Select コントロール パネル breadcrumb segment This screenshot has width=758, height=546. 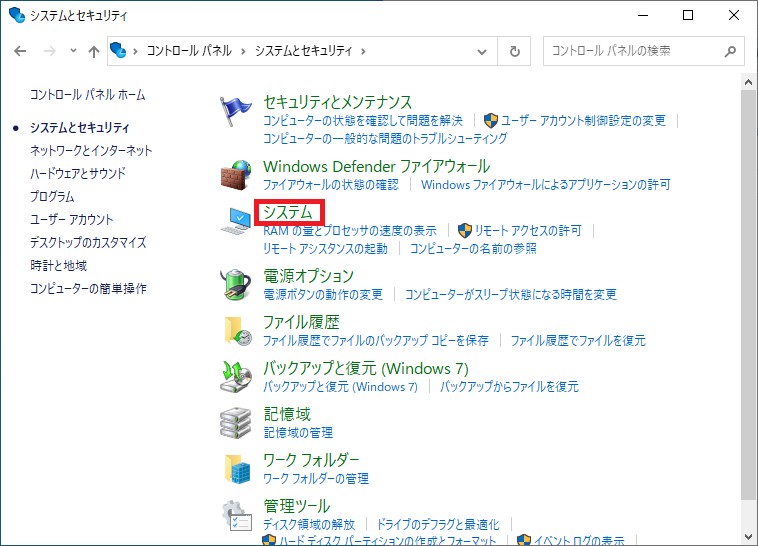tap(189, 51)
